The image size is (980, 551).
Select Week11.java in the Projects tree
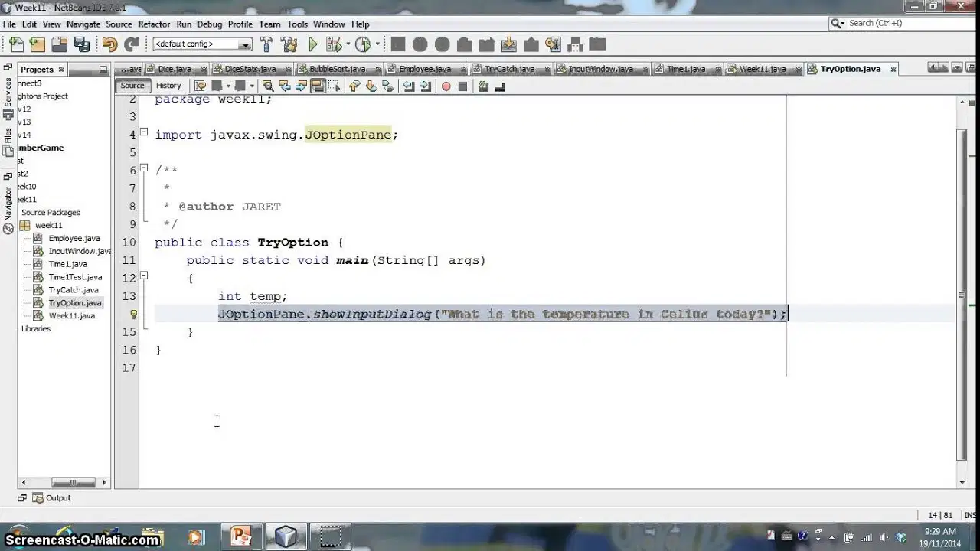[71, 315]
